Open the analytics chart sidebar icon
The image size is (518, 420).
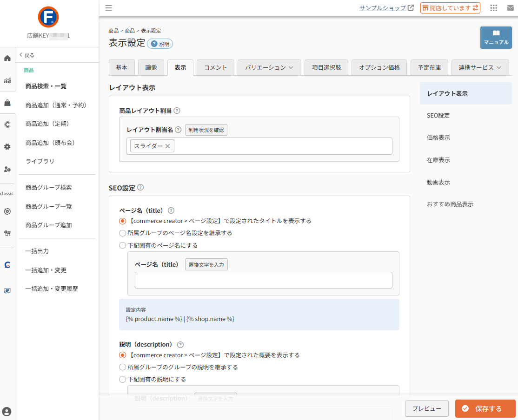coord(7,80)
